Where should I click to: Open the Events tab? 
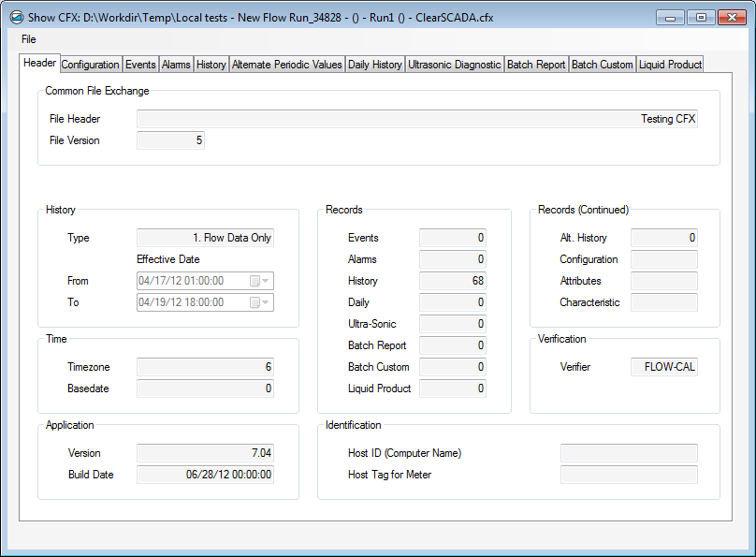(x=140, y=65)
